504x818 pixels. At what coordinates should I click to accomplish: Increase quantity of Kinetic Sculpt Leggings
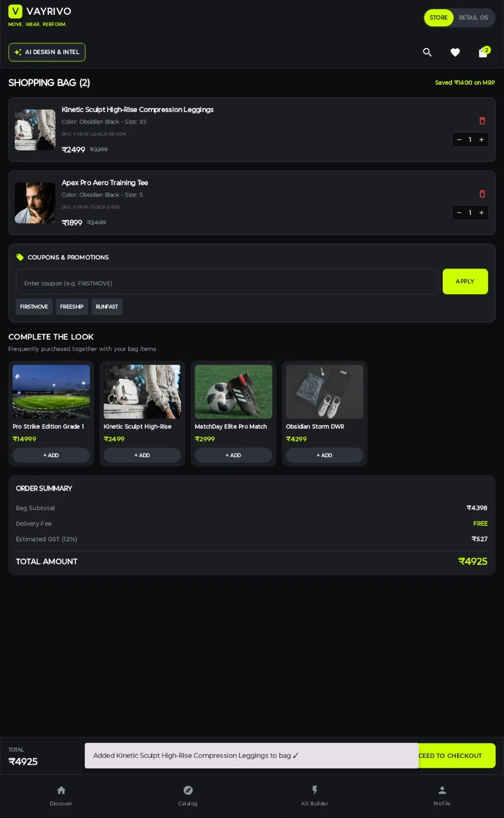pyautogui.click(x=482, y=139)
